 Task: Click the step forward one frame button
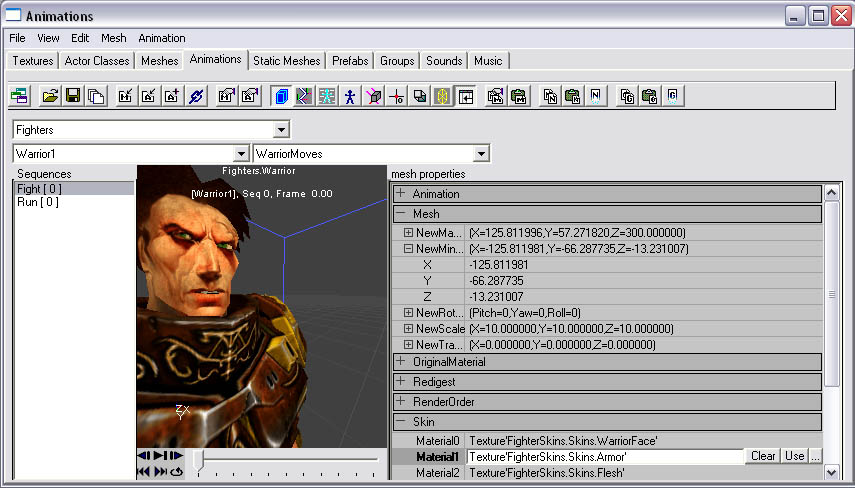177,455
